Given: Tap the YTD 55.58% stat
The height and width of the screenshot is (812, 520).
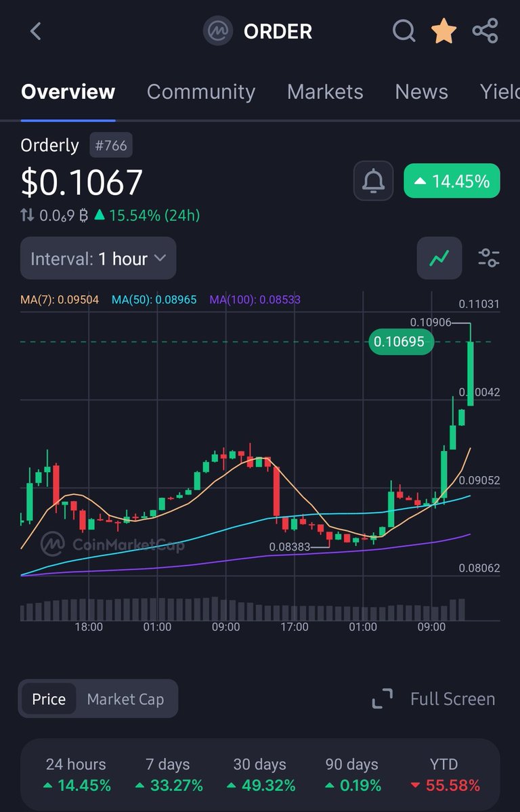Looking at the screenshot, I should click(x=445, y=775).
